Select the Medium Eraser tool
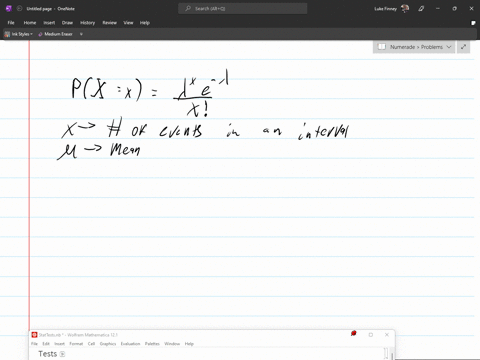The height and width of the screenshot is (360, 480). (55, 34)
